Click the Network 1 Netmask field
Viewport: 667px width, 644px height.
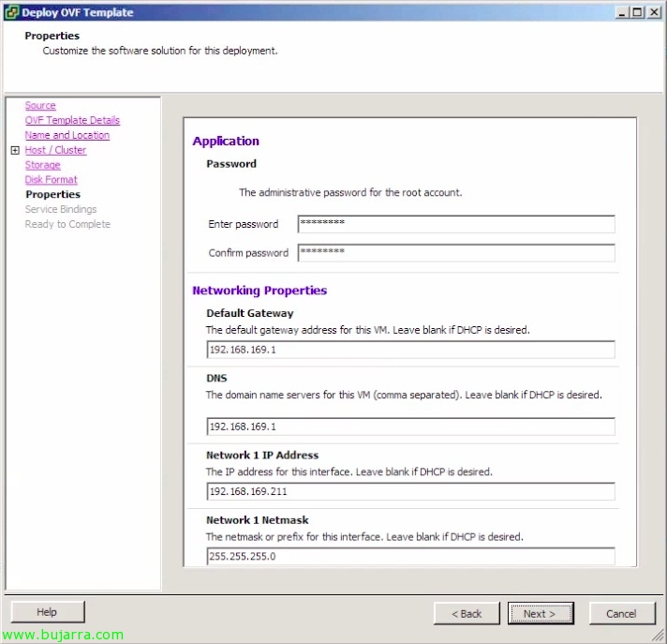click(410, 556)
